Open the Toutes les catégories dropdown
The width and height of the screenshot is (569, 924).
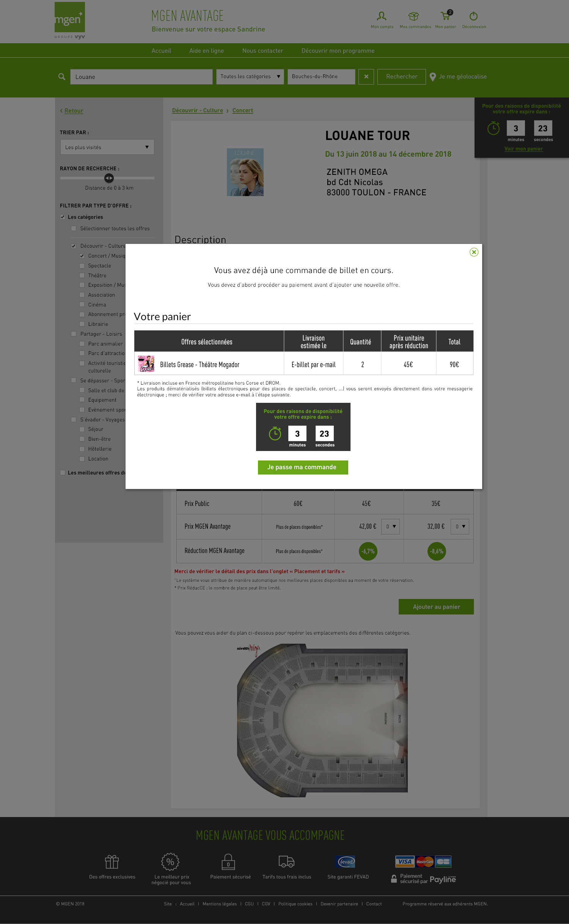coord(250,77)
